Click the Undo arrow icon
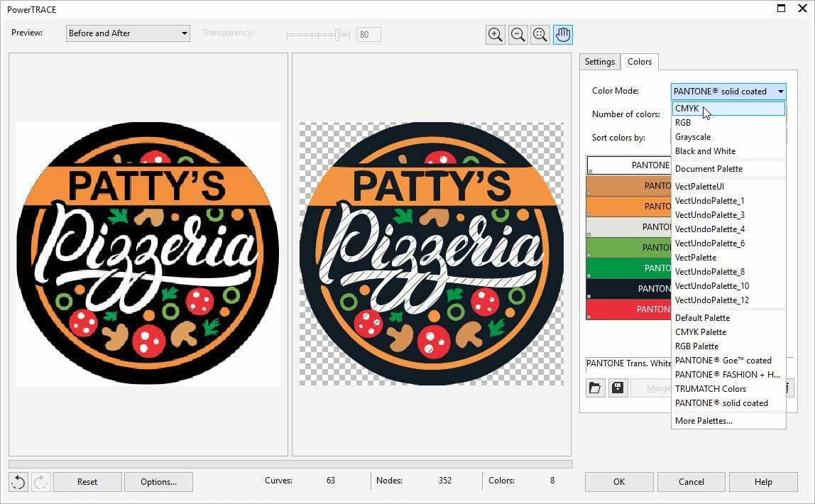This screenshot has height=504, width=815. click(x=18, y=482)
